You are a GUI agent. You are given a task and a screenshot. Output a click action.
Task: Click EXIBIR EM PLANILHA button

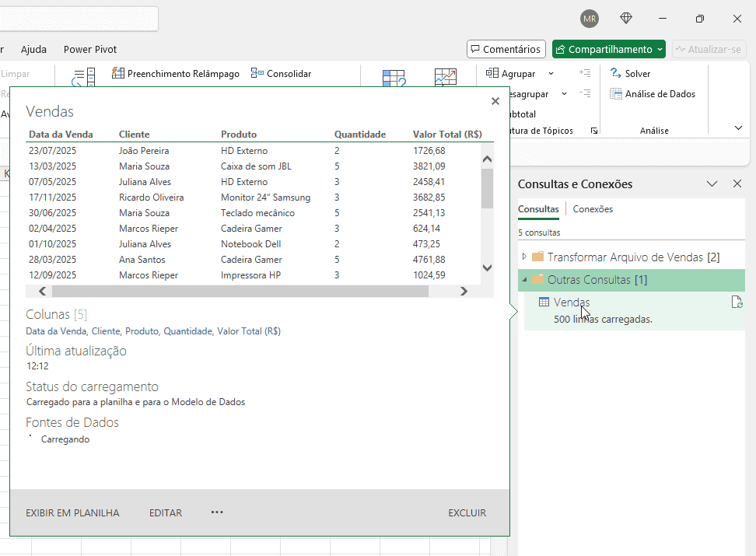[72, 513]
